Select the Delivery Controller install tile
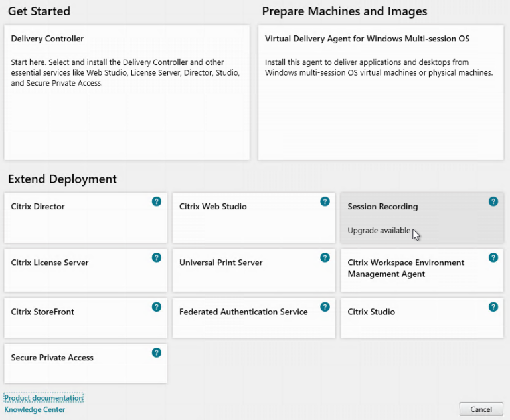The image size is (510, 420). pyautogui.click(x=127, y=93)
